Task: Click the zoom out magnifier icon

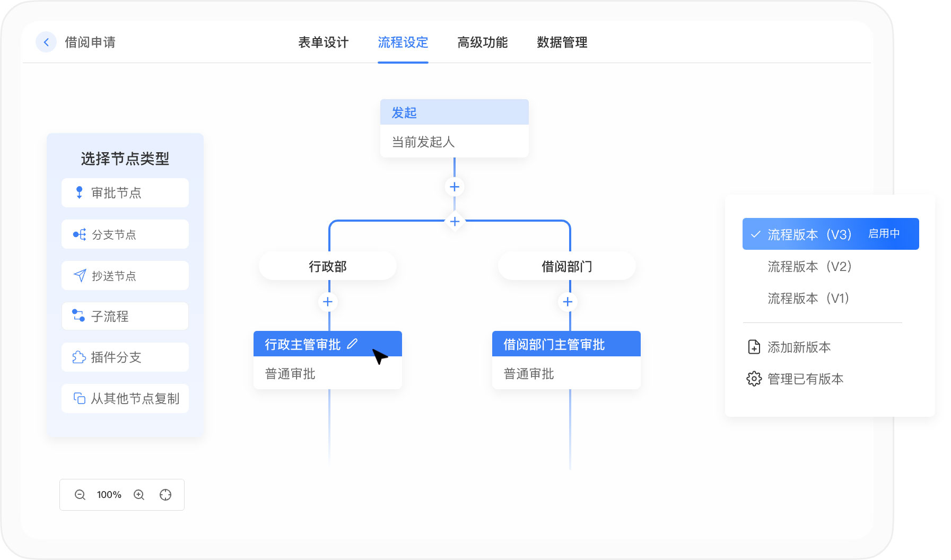Action: coord(80,495)
